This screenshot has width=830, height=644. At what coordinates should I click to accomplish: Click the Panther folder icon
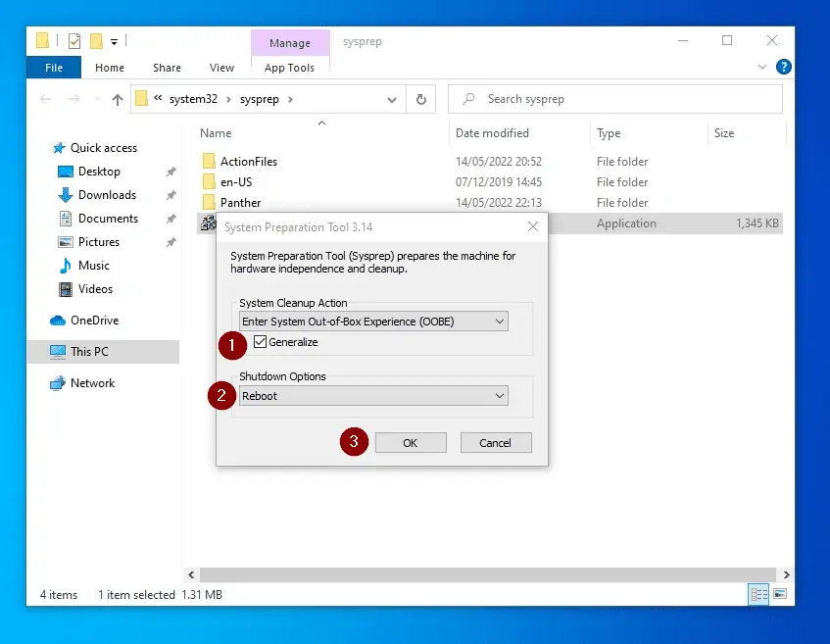(x=209, y=202)
